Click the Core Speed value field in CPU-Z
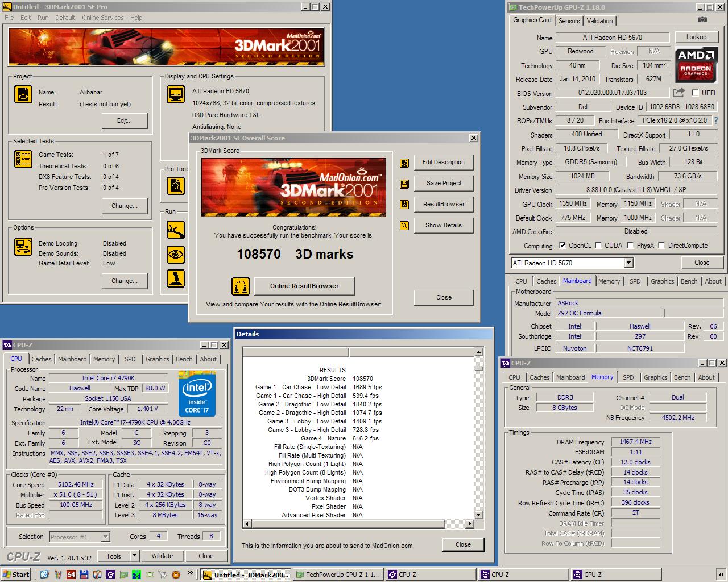 pyautogui.click(x=76, y=485)
